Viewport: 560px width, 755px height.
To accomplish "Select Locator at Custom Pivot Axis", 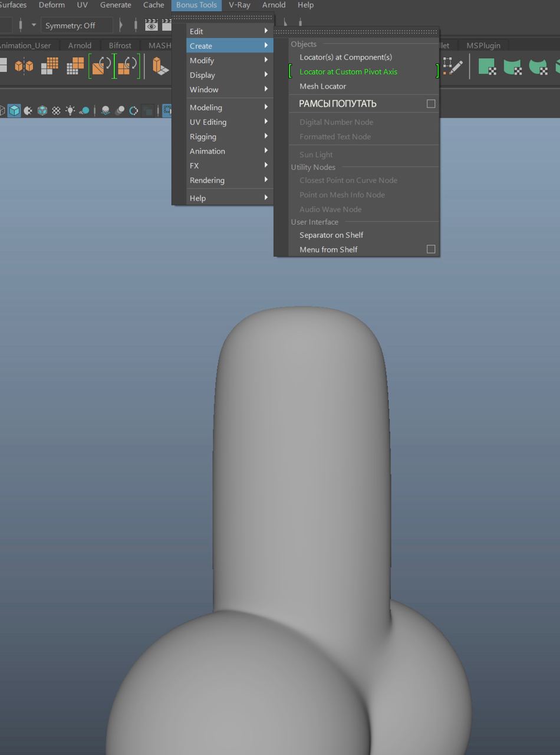I will pyautogui.click(x=364, y=71).
